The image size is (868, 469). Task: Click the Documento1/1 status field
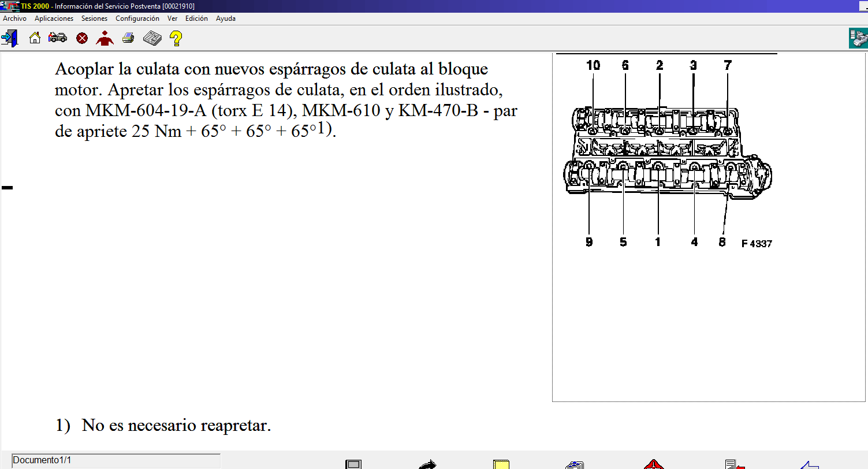tap(116, 460)
